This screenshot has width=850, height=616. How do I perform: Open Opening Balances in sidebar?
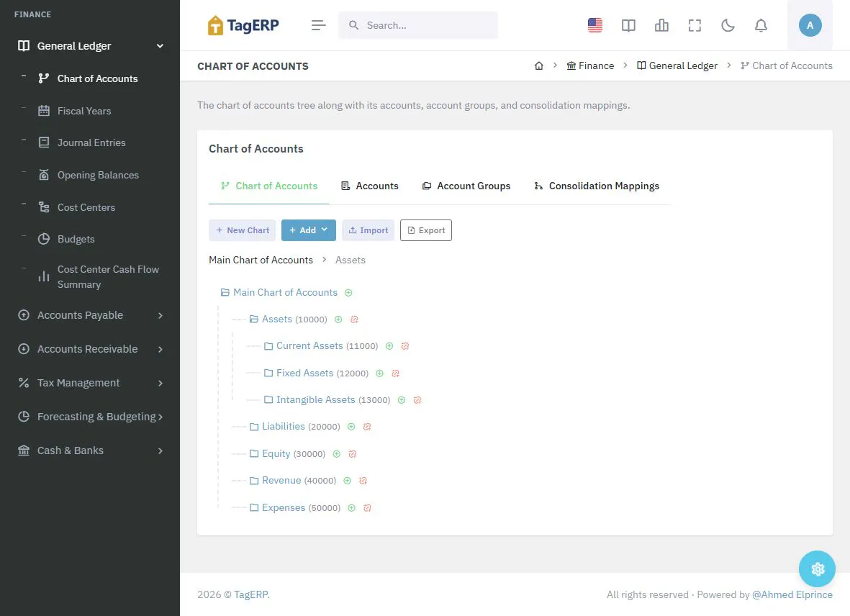pos(98,176)
